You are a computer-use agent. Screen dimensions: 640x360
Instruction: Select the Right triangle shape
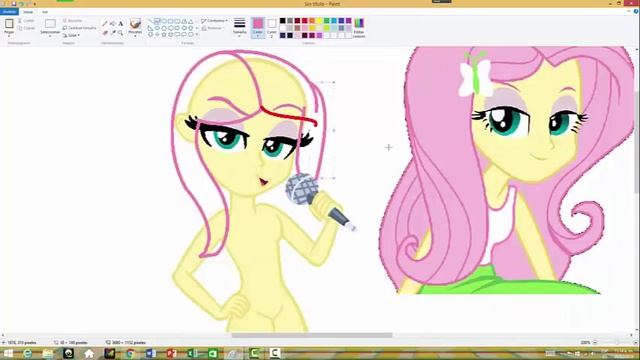coord(151,28)
